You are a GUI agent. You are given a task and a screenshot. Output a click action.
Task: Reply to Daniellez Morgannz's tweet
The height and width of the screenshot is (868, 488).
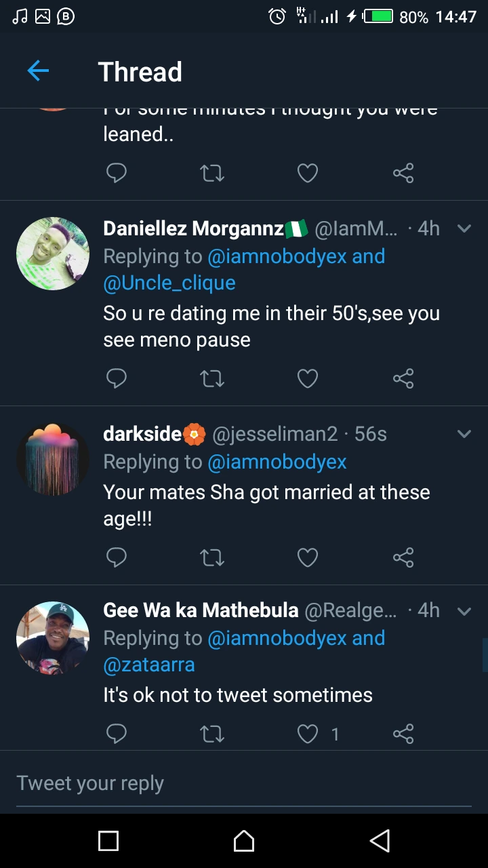(117, 378)
